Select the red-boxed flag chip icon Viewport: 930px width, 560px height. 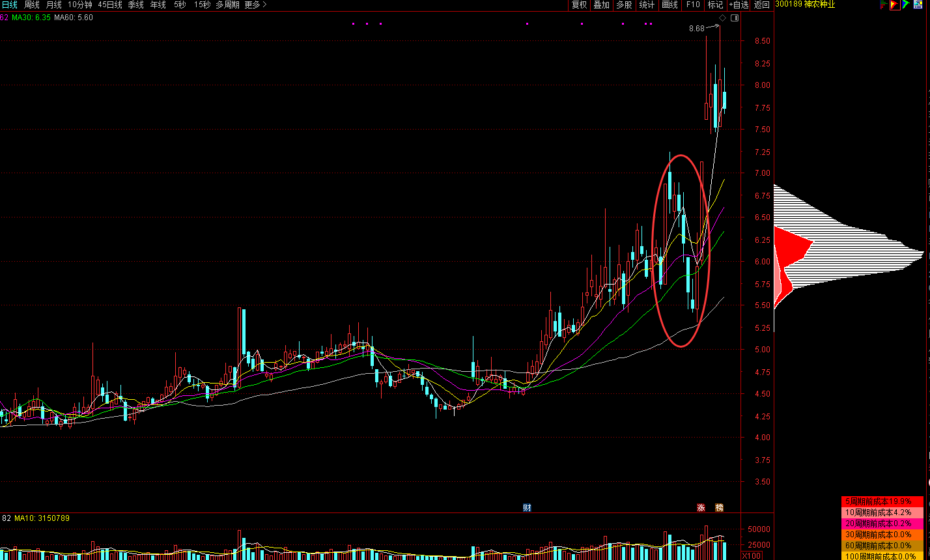coord(894,5)
